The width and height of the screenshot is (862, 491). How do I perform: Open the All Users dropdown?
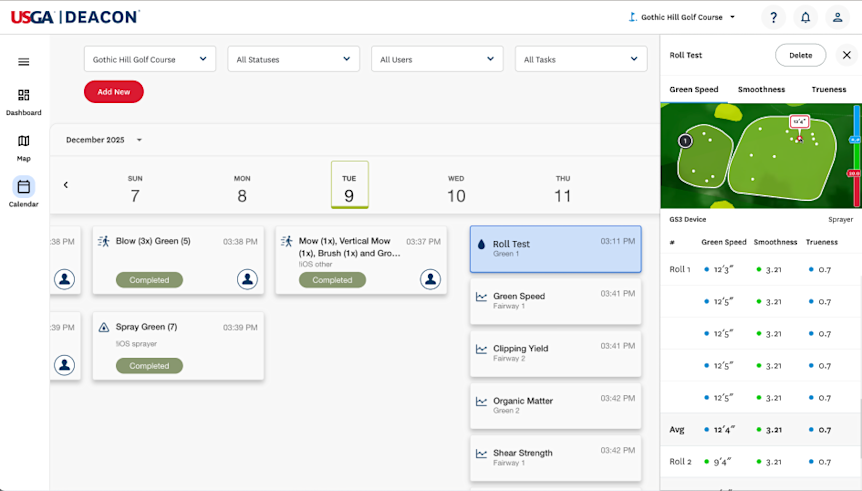[x=437, y=59]
